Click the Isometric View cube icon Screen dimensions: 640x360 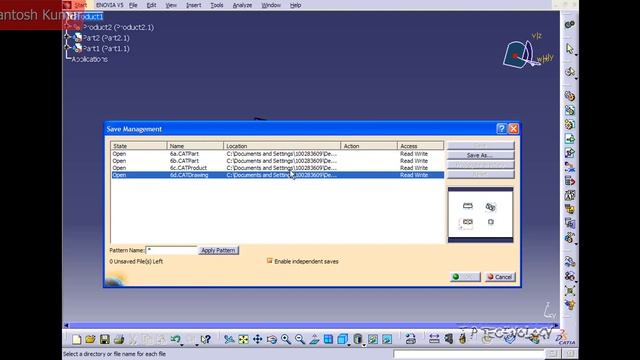click(342, 339)
